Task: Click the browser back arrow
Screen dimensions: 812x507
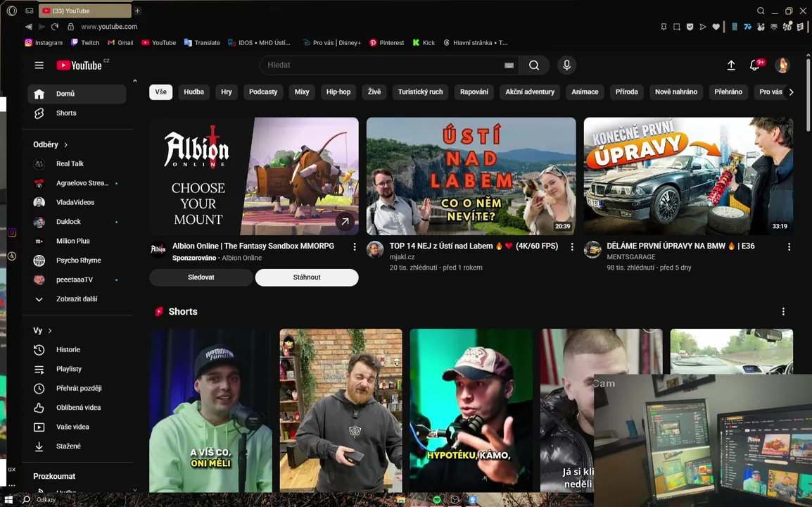Action: pos(28,27)
